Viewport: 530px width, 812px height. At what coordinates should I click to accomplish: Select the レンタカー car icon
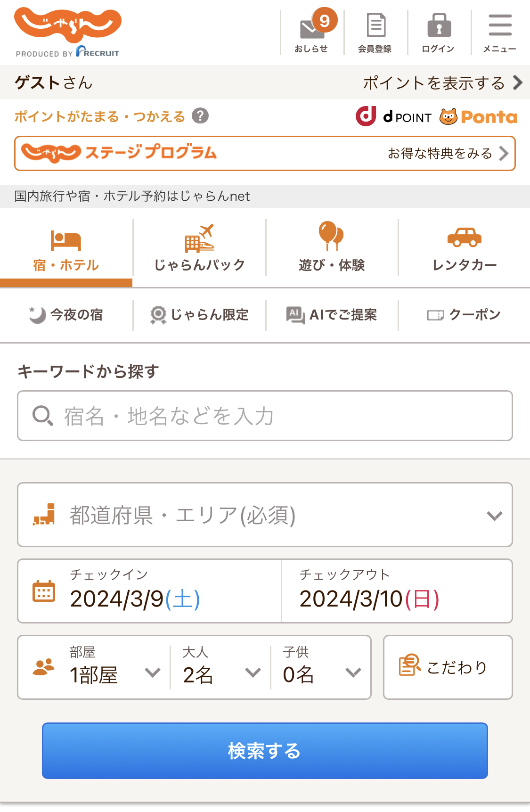click(x=465, y=237)
